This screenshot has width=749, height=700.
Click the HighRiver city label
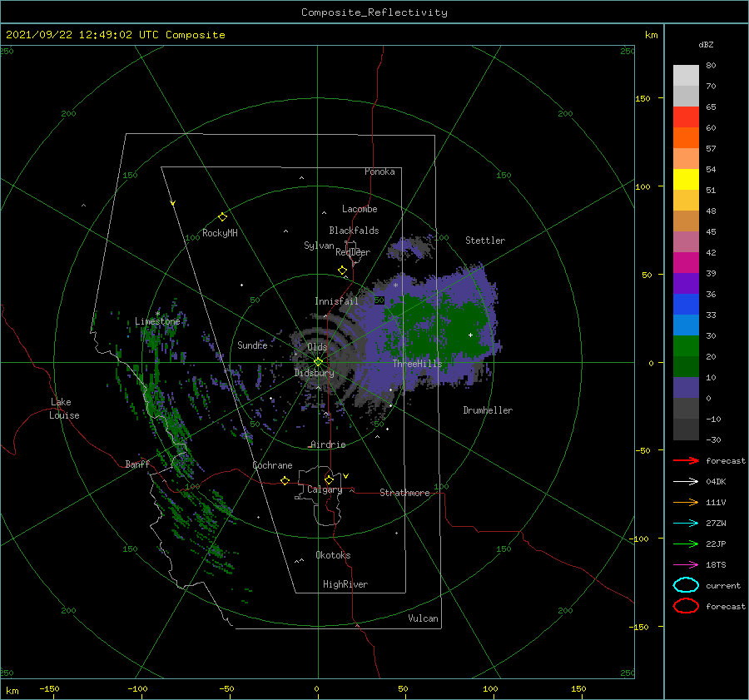tap(345, 584)
